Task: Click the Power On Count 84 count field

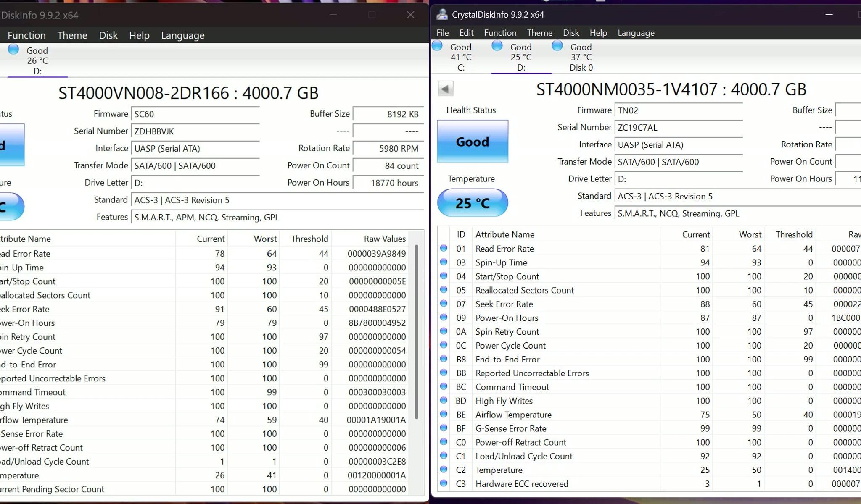Action: pos(388,166)
